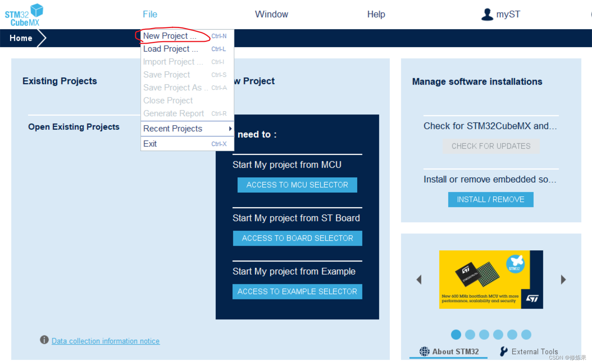This screenshot has height=364, width=592.
Task: Click 'Start My project from MCU' text
Action: click(x=287, y=165)
